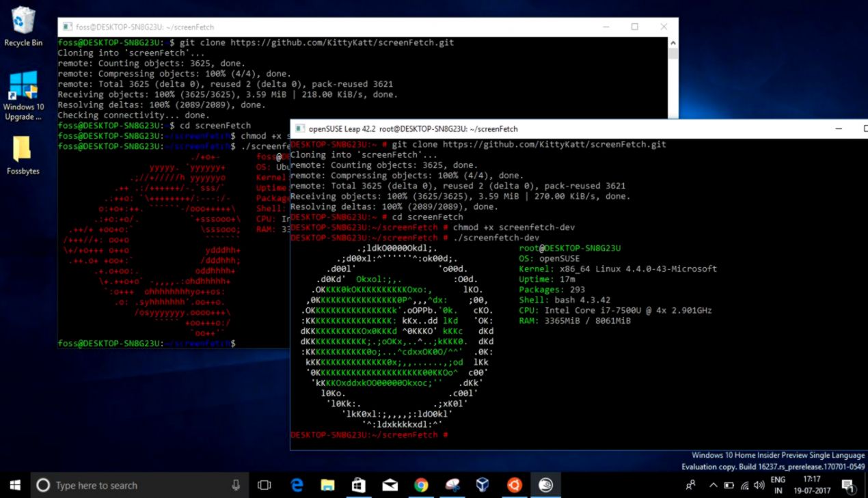Click the Ubuntu terminal vertical scrollbar thumb
The image size is (868, 498).
673,55
